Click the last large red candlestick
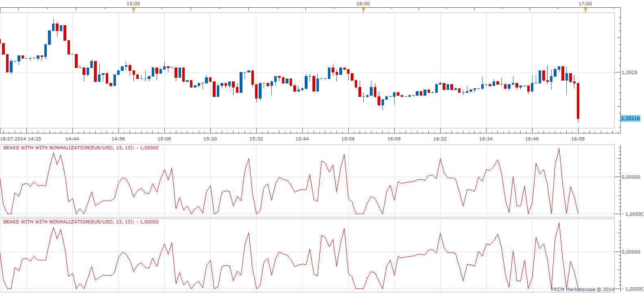This screenshot has width=644, height=293. click(578, 101)
